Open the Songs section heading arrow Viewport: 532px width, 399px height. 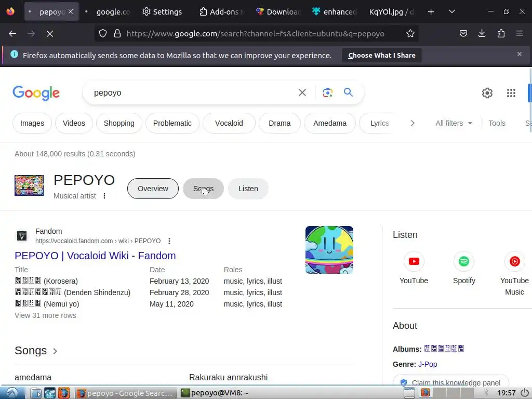[55, 351]
